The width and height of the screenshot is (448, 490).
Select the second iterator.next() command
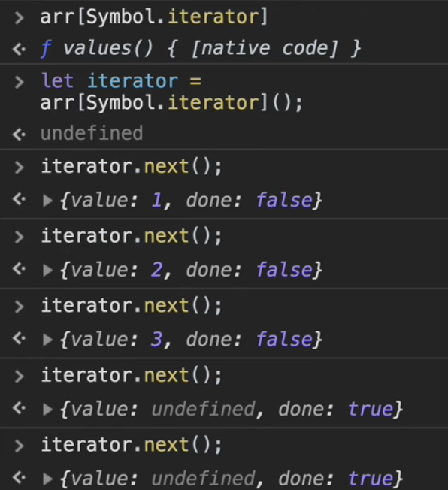(132, 236)
